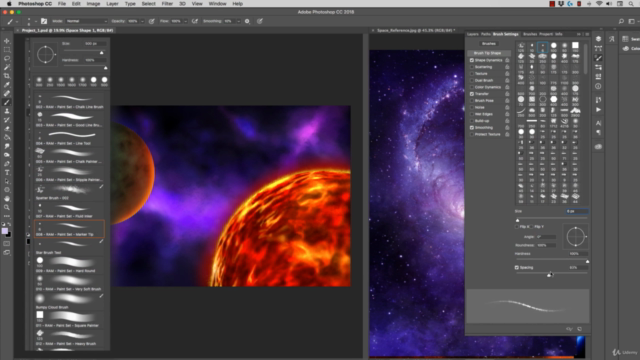Select the Zoom tool
The image size is (640, 360).
7,208
